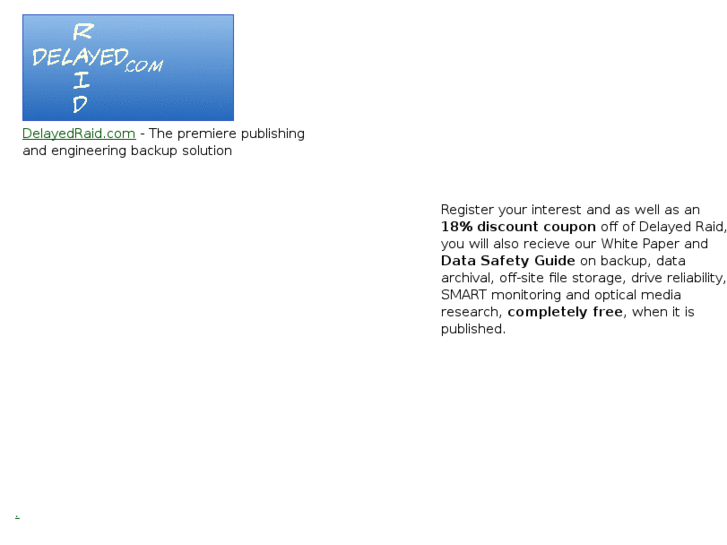The width and height of the screenshot is (727, 545).
Task: Click the handwritten "D" at logo bottom
Action: [80, 104]
